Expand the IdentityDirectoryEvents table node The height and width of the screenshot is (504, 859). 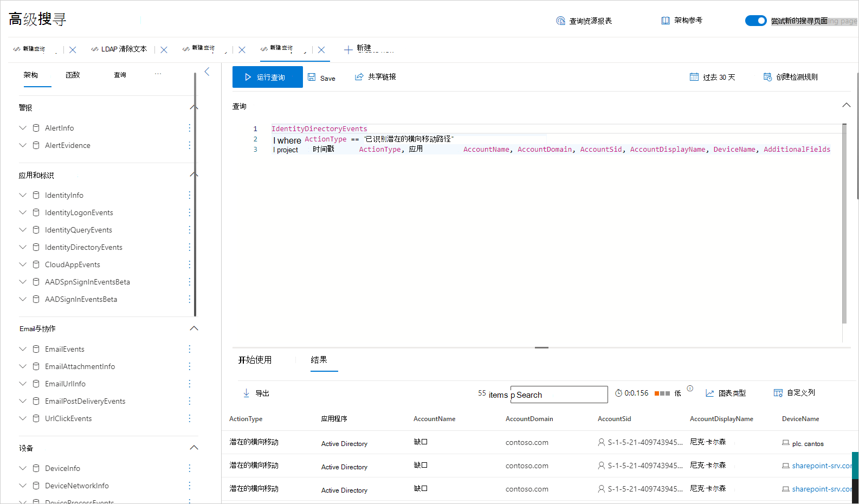tap(23, 247)
